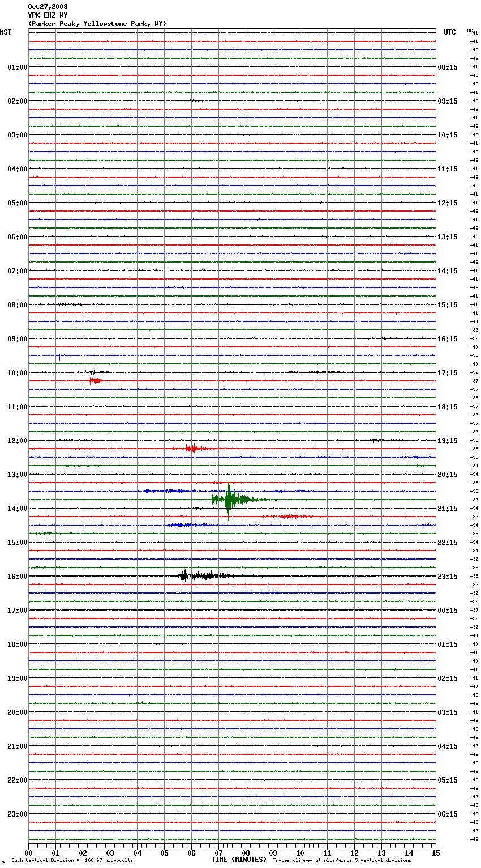Click the "12:15" UTC time label
The height and width of the screenshot is (868, 481).
(448, 203)
